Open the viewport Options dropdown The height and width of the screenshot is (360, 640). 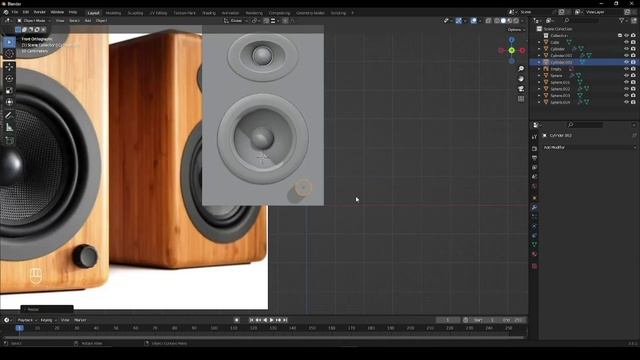pyautogui.click(x=516, y=30)
